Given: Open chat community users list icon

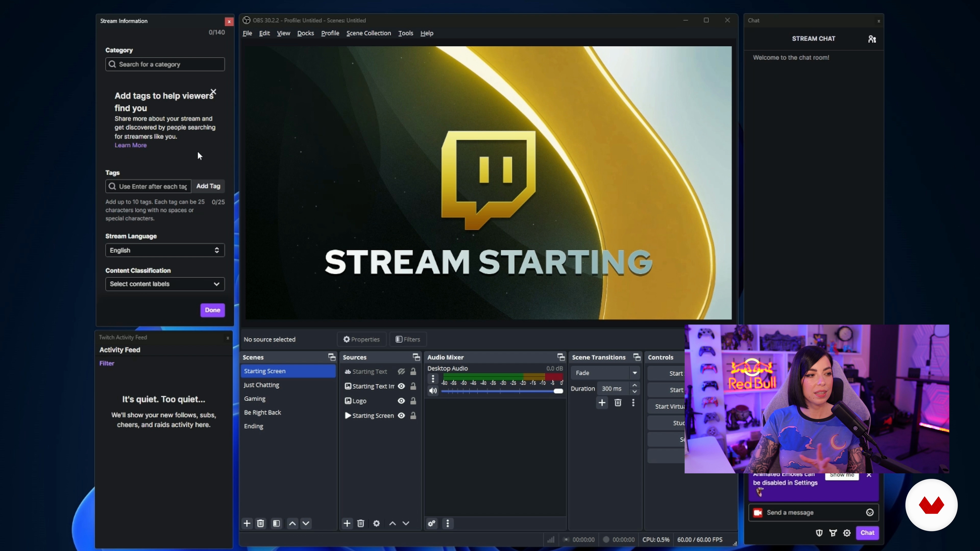Looking at the screenshot, I should coord(872,39).
